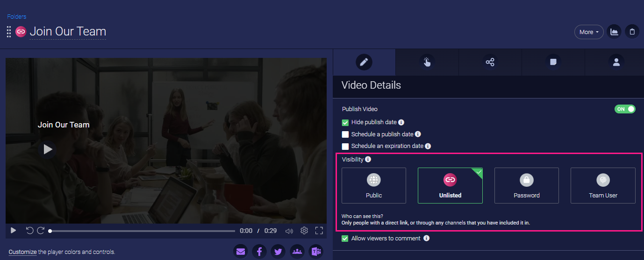Switch to the pencil edit details tab
Viewport: 644px width, 260px height.
click(364, 62)
